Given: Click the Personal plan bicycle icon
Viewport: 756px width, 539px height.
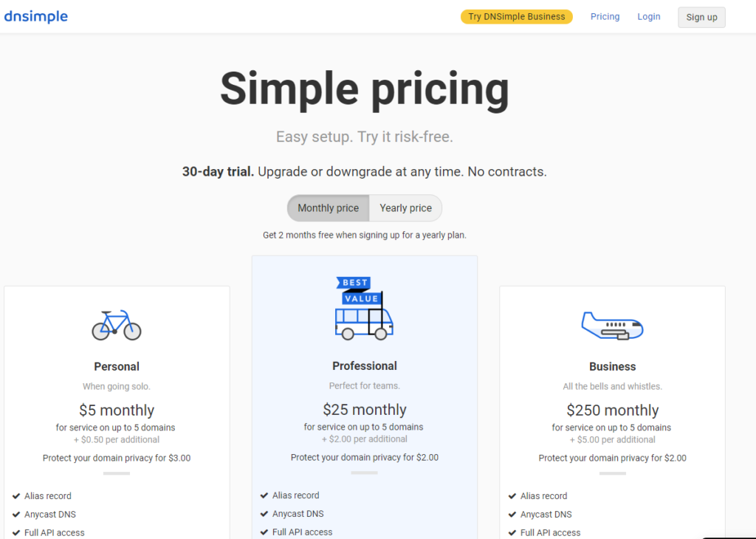Looking at the screenshot, I should click(117, 326).
